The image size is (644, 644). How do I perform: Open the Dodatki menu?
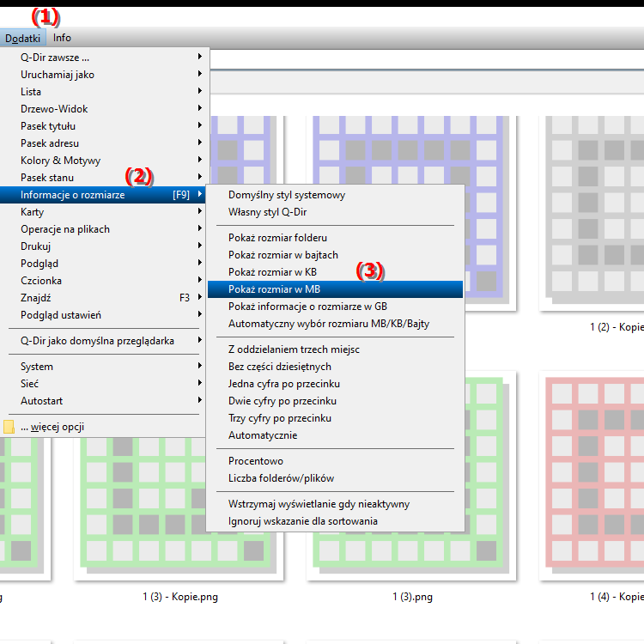[x=22, y=38]
